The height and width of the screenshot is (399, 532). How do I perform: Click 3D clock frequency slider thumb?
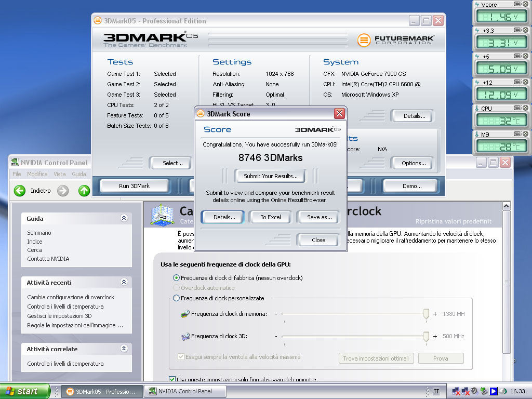pos(426,337)
